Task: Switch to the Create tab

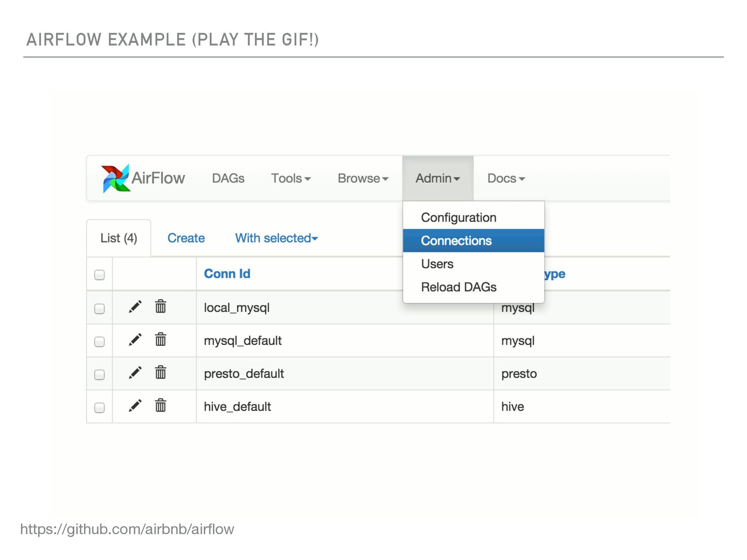Action: pyautogui.click(x=186, y=238)
